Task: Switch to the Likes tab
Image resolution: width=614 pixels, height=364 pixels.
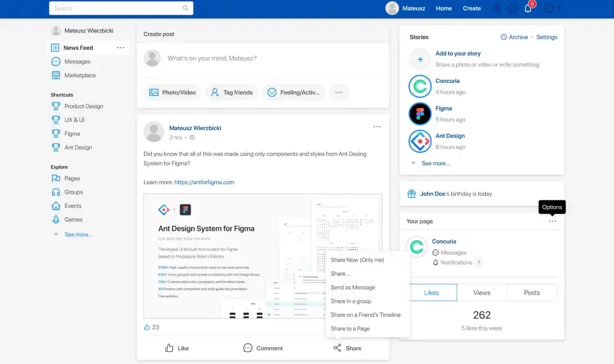Action: [431, 293]
